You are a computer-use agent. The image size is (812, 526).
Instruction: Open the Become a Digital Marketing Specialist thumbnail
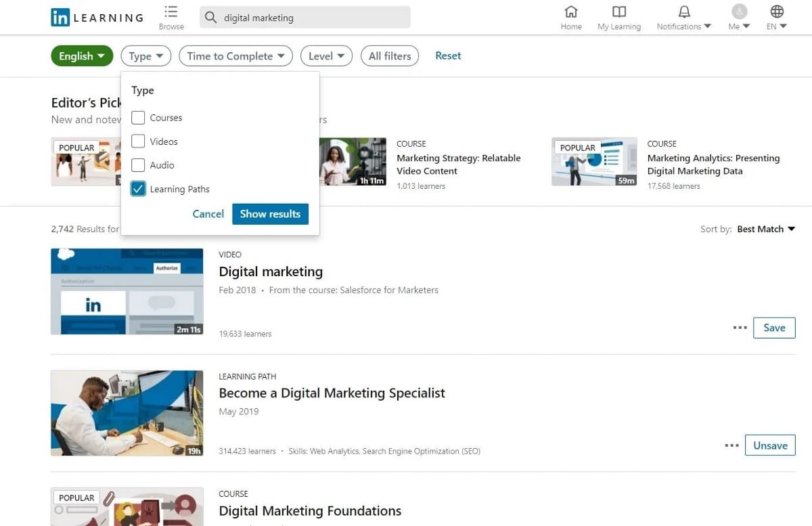(x=127, y=413)
